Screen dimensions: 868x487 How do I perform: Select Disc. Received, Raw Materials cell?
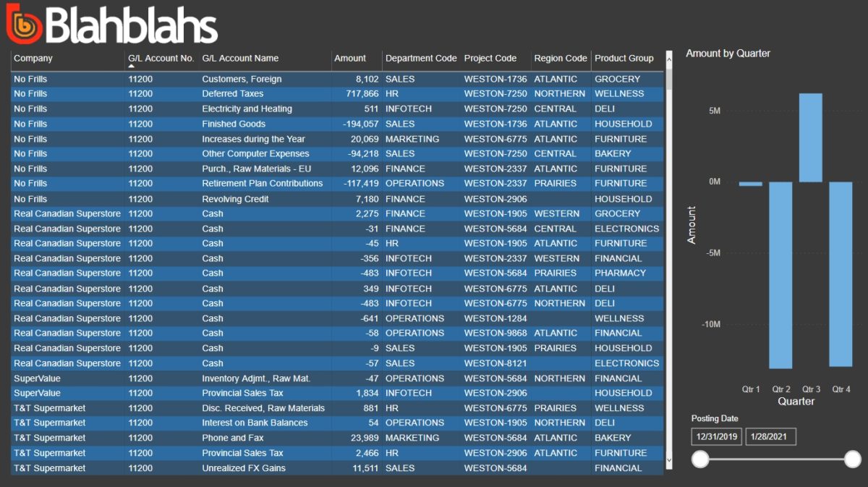tap(263, 408)
